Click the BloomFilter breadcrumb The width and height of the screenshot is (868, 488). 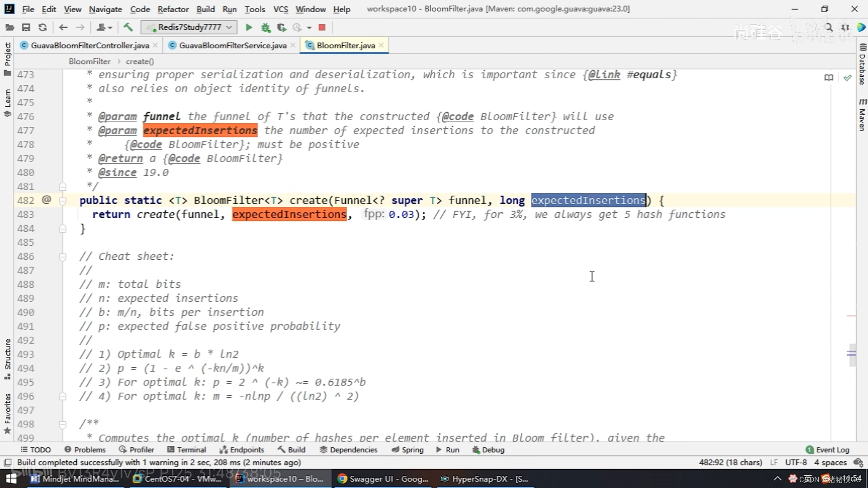pos(89,61)
